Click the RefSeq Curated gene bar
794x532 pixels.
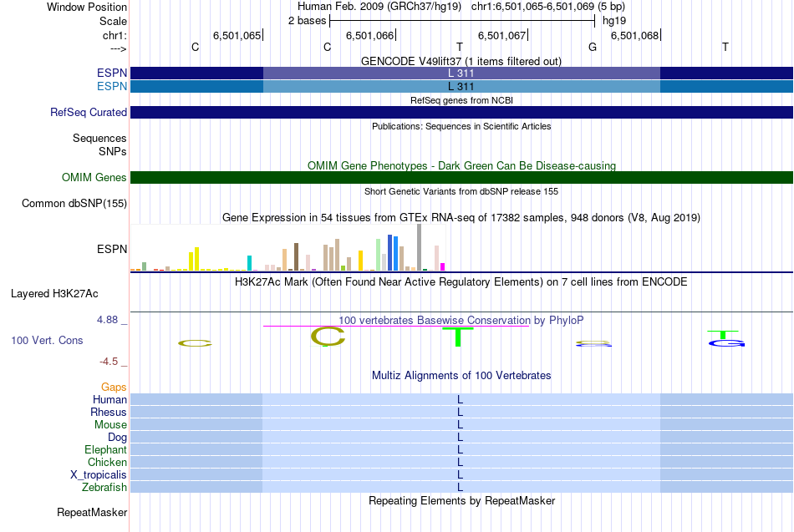[461, 113]
